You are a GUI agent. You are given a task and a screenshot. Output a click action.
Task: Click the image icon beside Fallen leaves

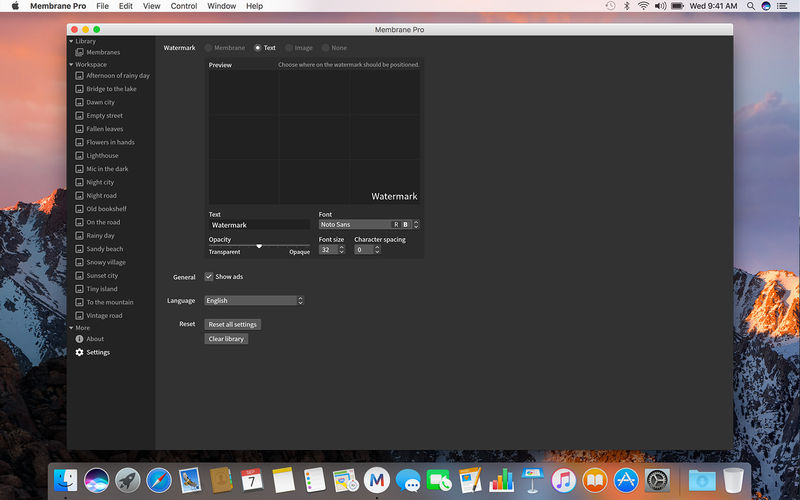tap(79, 129)
